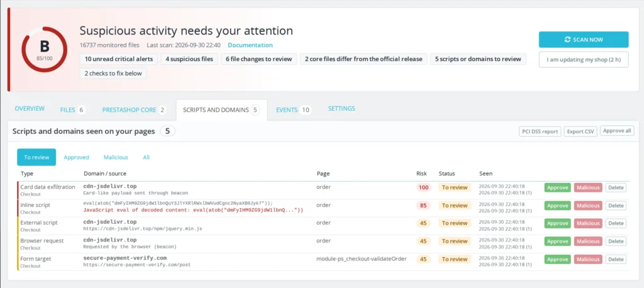Screen dimensions: 644x288
Task: Mark Form target row as Malicious
Action: click(588, 260)
